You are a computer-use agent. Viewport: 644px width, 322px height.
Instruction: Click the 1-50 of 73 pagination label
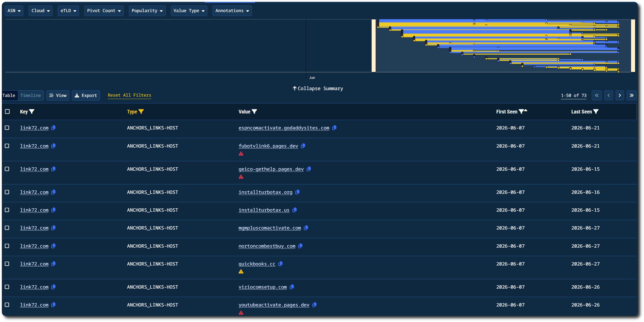[x=574, y=95]
